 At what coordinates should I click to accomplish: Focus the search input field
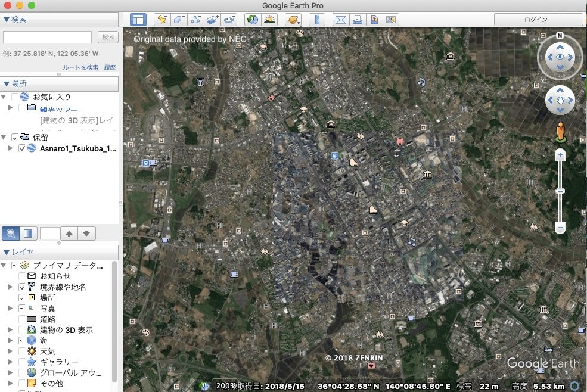tap(47, 37)
